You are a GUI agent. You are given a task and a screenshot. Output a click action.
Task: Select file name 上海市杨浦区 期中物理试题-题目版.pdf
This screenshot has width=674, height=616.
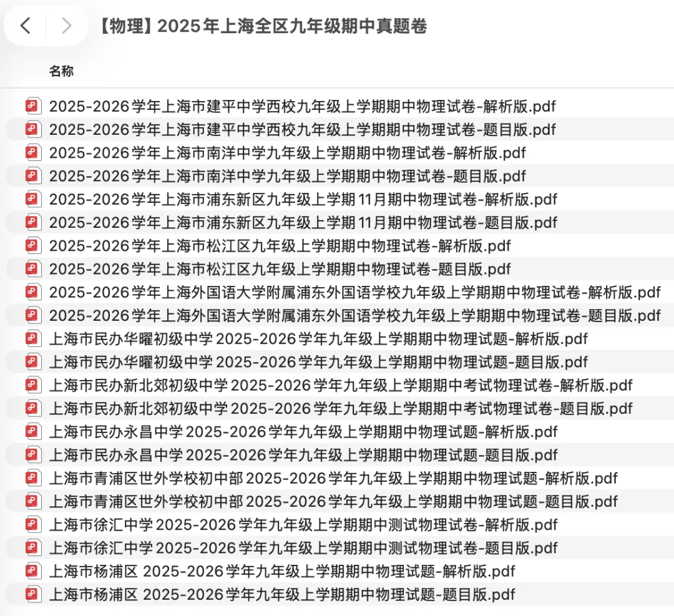click(x=282, y=595)
